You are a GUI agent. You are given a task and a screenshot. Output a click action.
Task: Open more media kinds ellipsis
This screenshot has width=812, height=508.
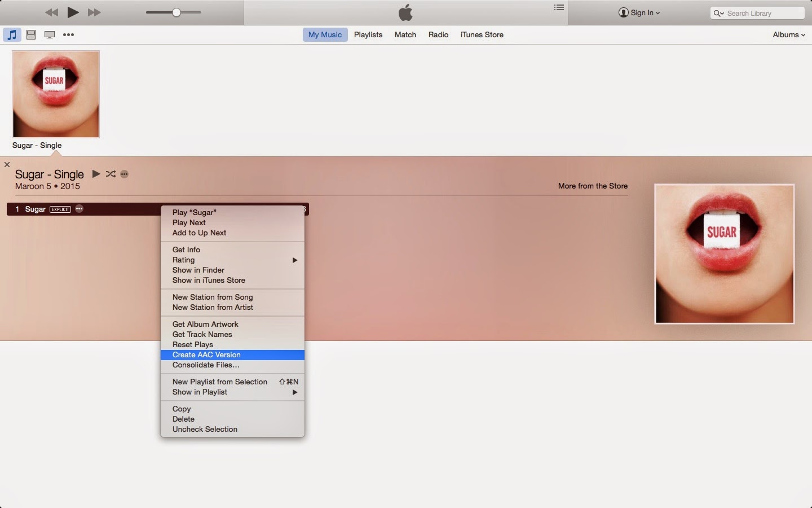69,35
